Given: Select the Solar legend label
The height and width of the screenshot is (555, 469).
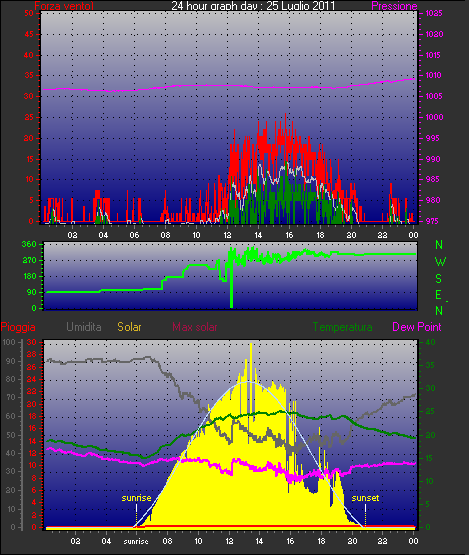Looking at the screenshot, I should (x=129, y=327).
